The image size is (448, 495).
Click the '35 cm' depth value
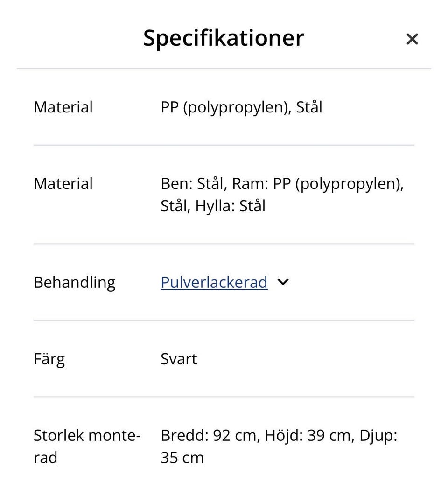(182, 458)
